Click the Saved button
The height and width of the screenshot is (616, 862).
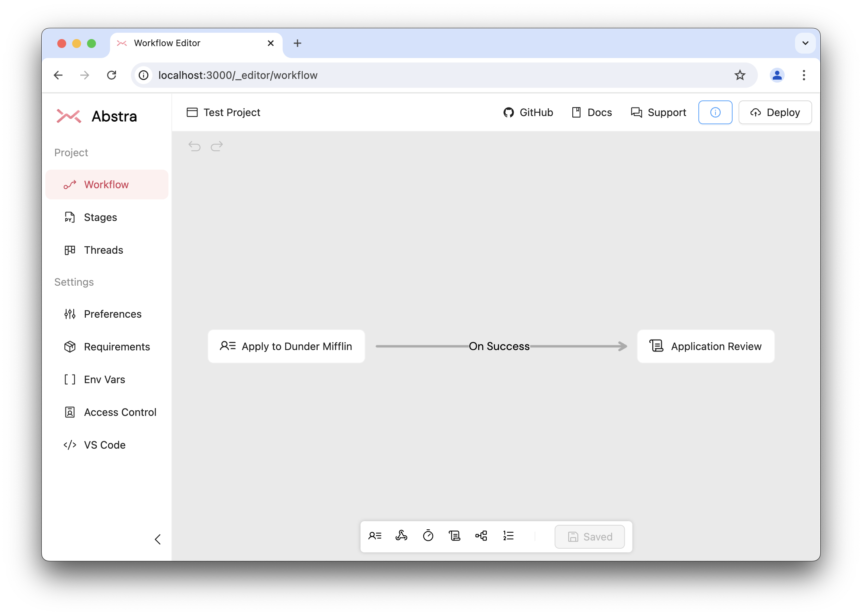tap(590, 537)
